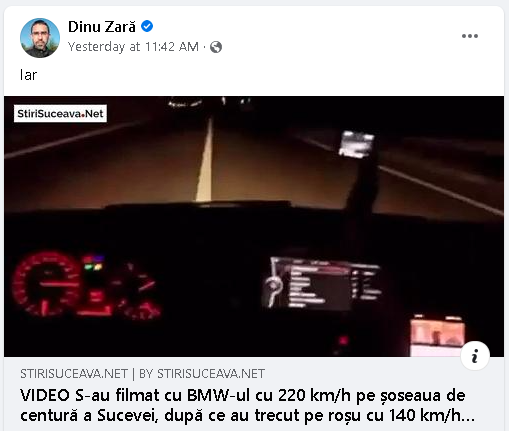This screenshot has width=509, height=431.
Task: Open the VIDEO S-au filmat cu BMW-ul headline
Action: (x=247, y=405)
